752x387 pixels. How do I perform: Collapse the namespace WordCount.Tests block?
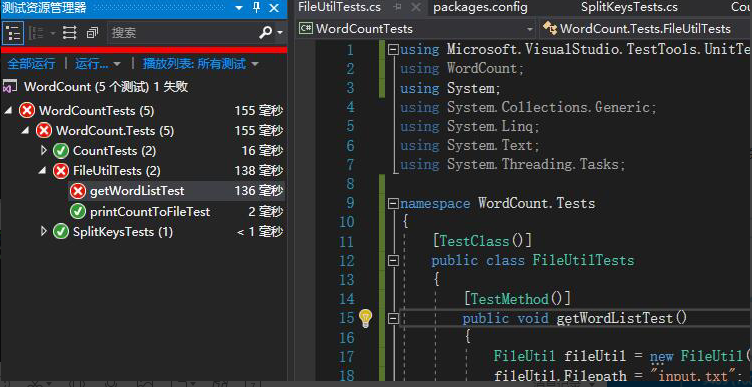point(393,203)
